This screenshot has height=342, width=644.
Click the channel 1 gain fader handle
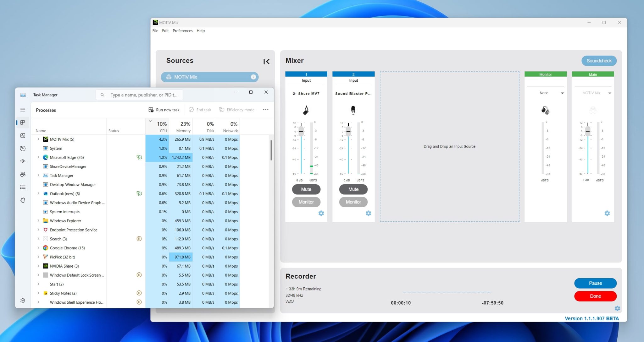click(x=301, y=131)
